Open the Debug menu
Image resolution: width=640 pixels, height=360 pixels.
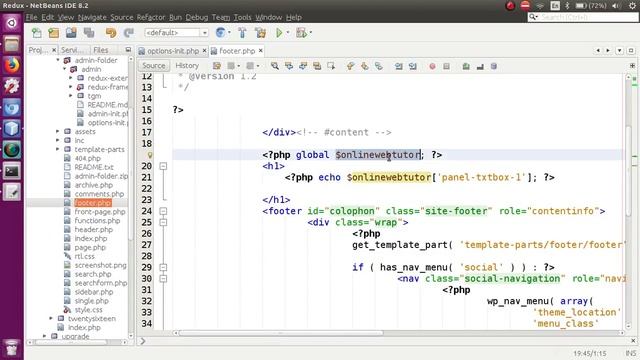[x=197, y=17]
